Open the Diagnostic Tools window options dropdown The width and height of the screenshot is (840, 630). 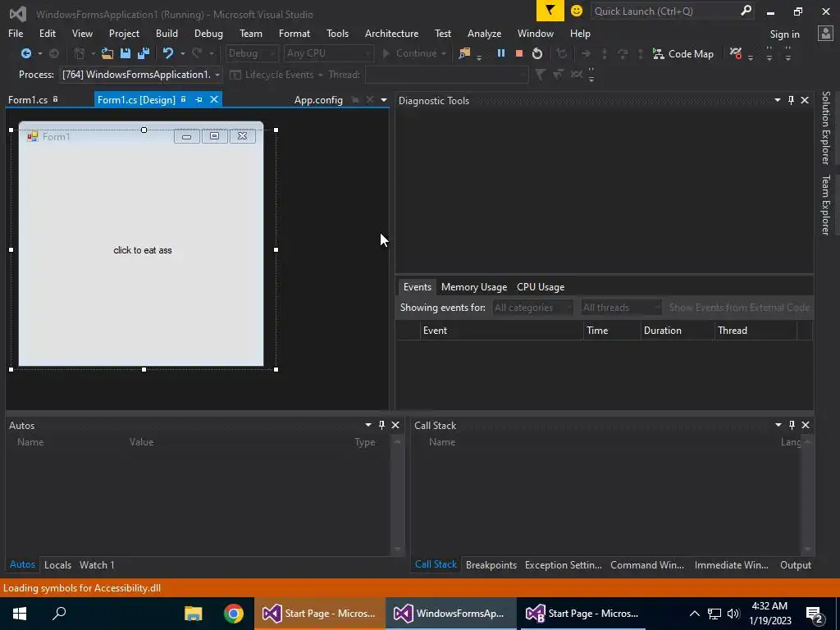[778, 100]
